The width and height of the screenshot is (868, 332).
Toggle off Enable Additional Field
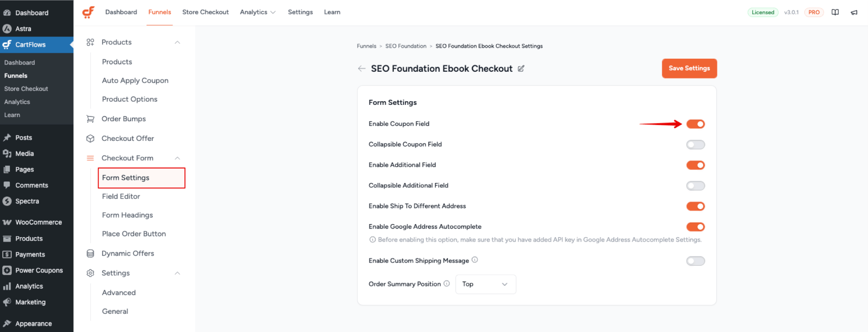point(696,165)
